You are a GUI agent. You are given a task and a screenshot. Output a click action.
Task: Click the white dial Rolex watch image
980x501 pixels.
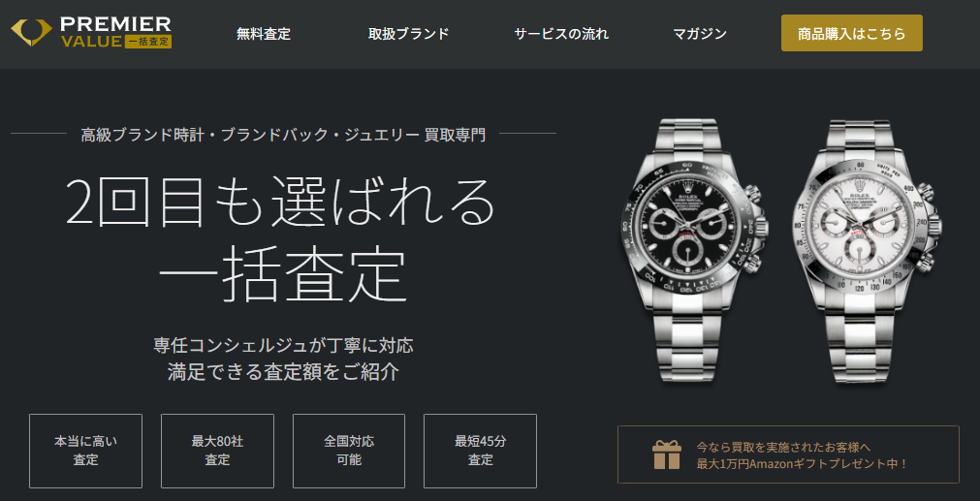[868, 251]
